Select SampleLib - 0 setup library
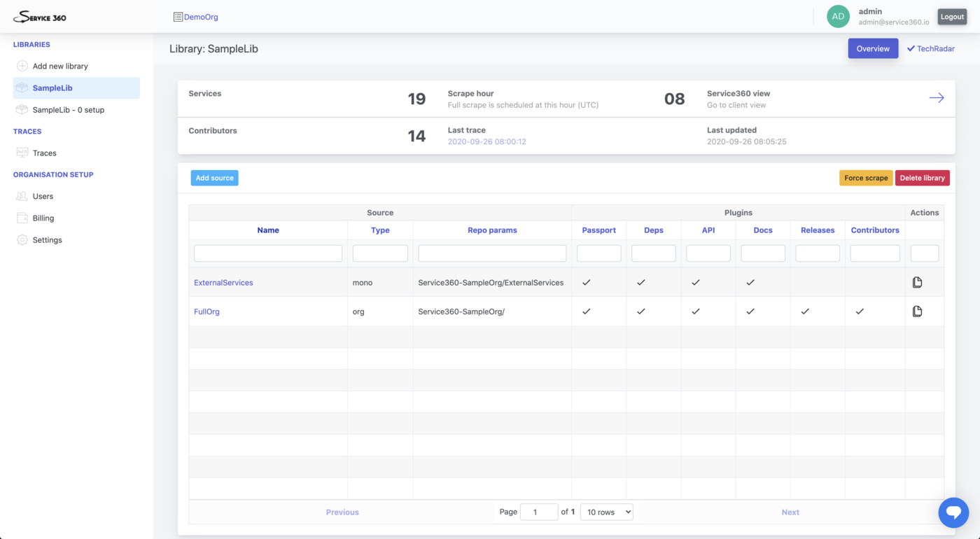The width and height of the screenshot is (980, 539). click(76, 109)
